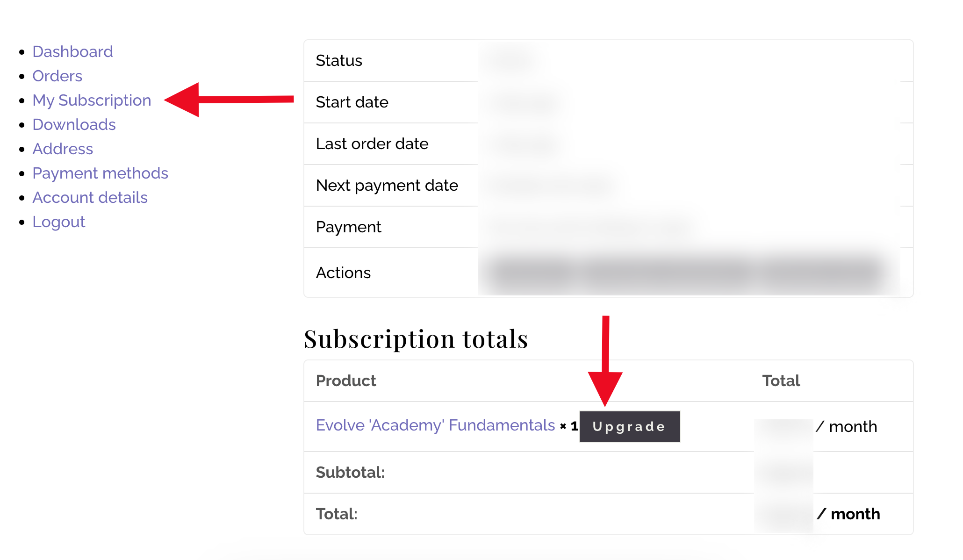Select the Subtotal row label

pyautogui.click(x=350, y=473)
